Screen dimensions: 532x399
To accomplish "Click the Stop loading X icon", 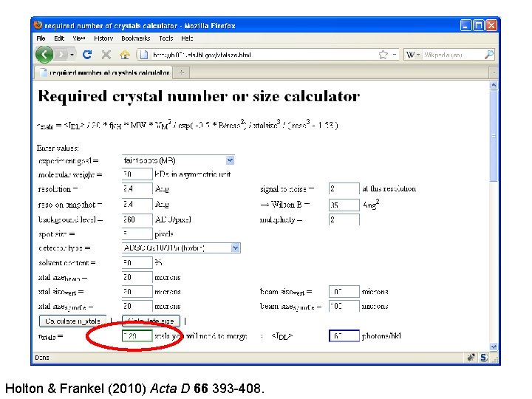I will click(106, 54).
